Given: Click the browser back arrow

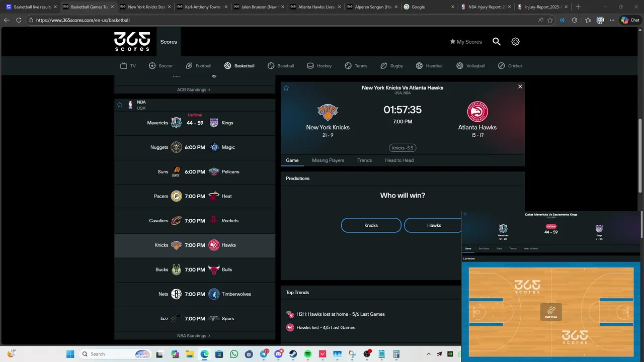Looking at the screenshot, I should [x=7, y=20].
